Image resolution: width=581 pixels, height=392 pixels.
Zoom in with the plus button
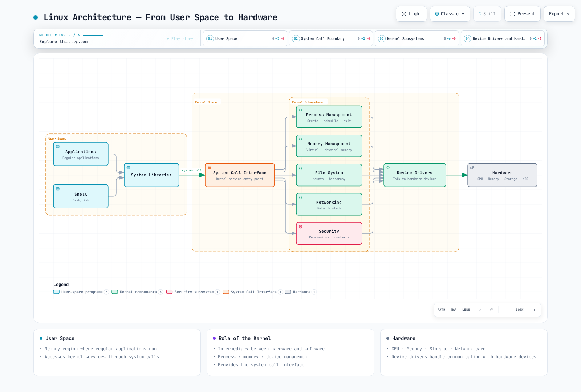click(x=534, y=310)
